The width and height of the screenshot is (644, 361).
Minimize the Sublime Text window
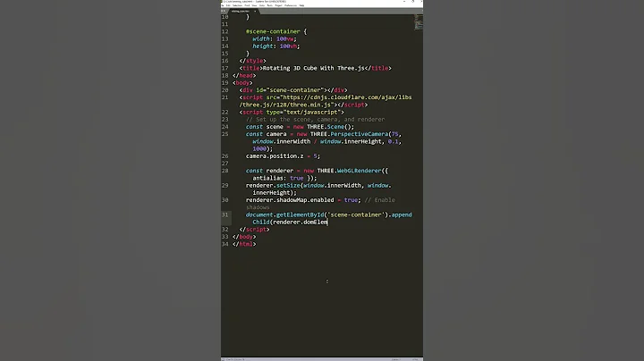click(x=404, y=2)
